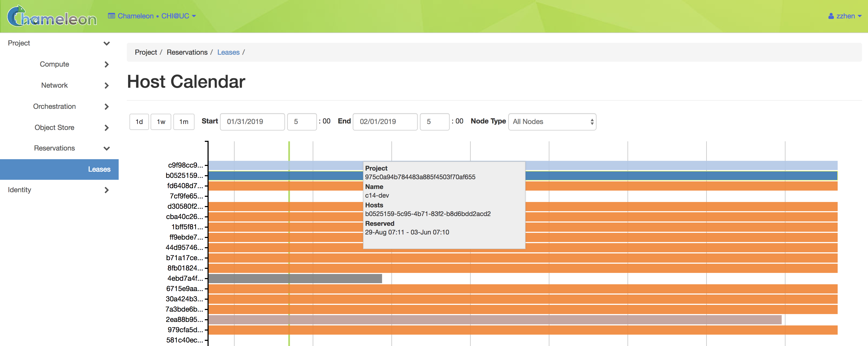The height and width of the screenshot is (346, 868).
Task: Open the Chameleon CHI@UC project dropdown
Action: point(152,16)
